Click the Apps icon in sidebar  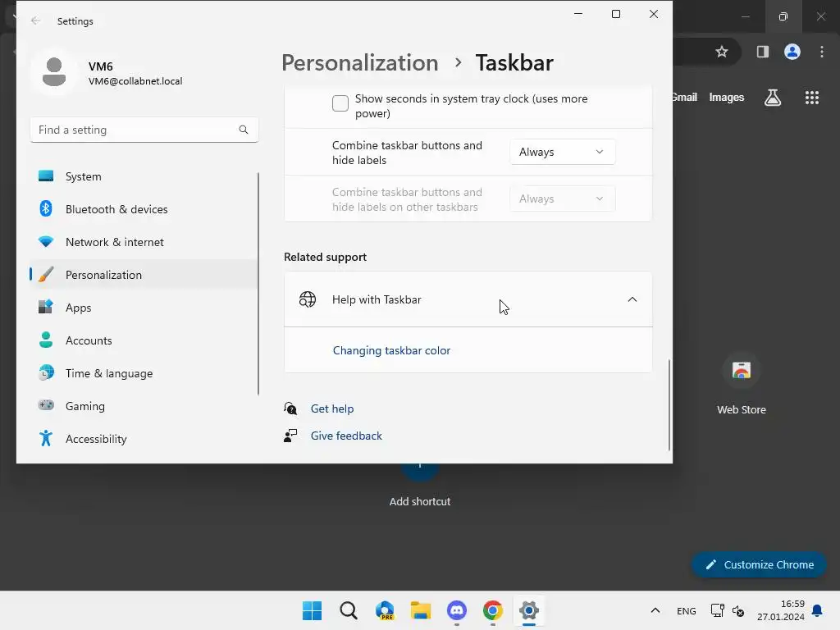coord(46,307)
